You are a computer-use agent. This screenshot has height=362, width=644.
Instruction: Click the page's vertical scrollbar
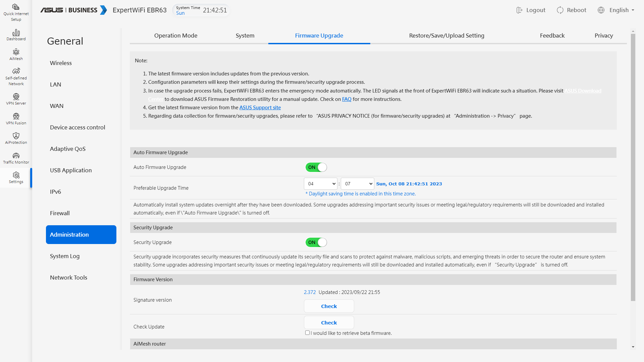tap(633, 168)
